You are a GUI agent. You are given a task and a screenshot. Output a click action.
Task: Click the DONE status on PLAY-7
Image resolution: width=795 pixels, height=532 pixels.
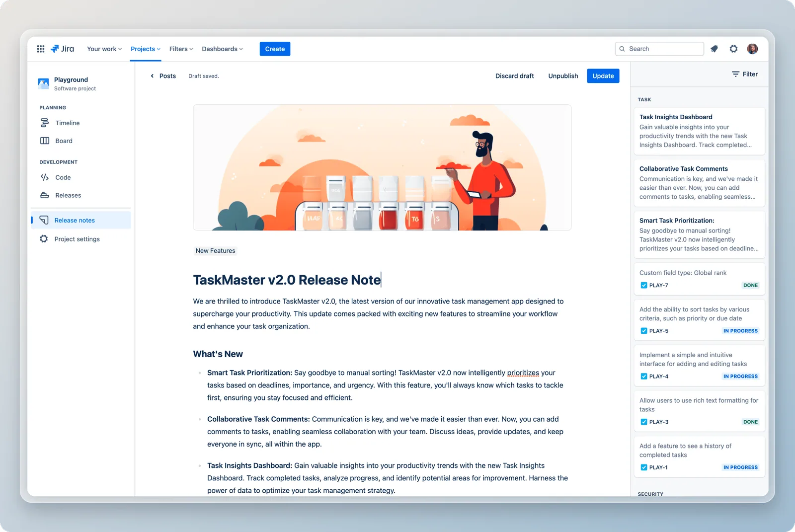point(750,285)
